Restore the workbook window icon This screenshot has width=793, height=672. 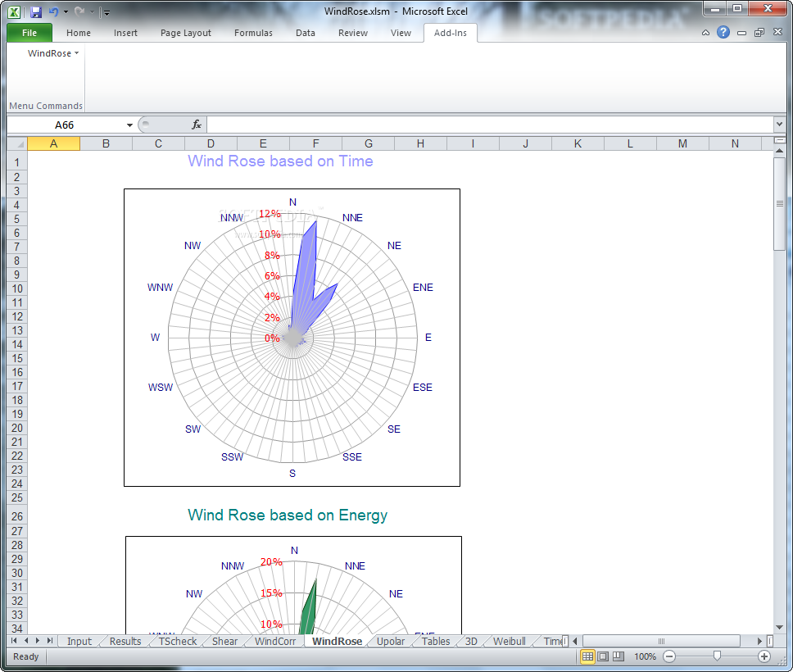pyautogui.click(x=759, y=33)
